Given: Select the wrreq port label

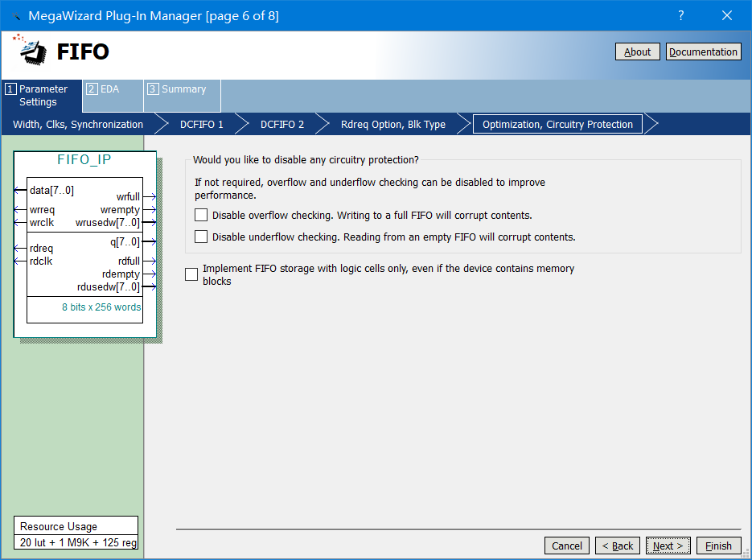Looking at the screenshot, I should click(x=42, y=210).
